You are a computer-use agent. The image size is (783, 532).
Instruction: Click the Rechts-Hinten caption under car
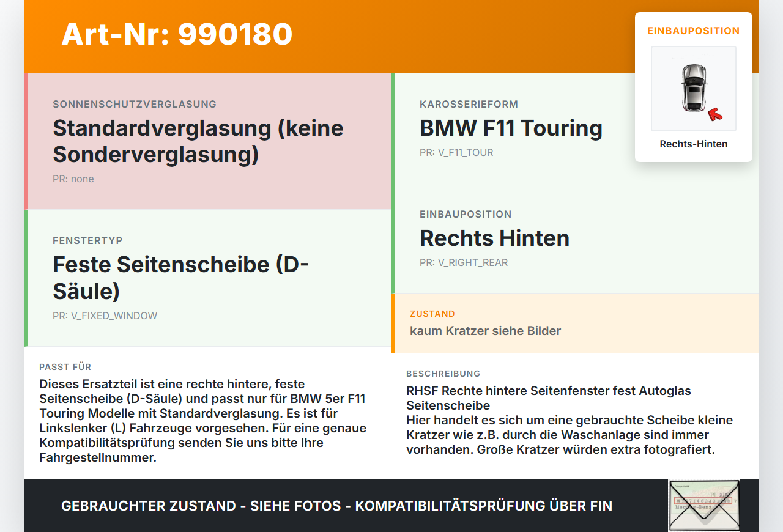tap(694, 144)
